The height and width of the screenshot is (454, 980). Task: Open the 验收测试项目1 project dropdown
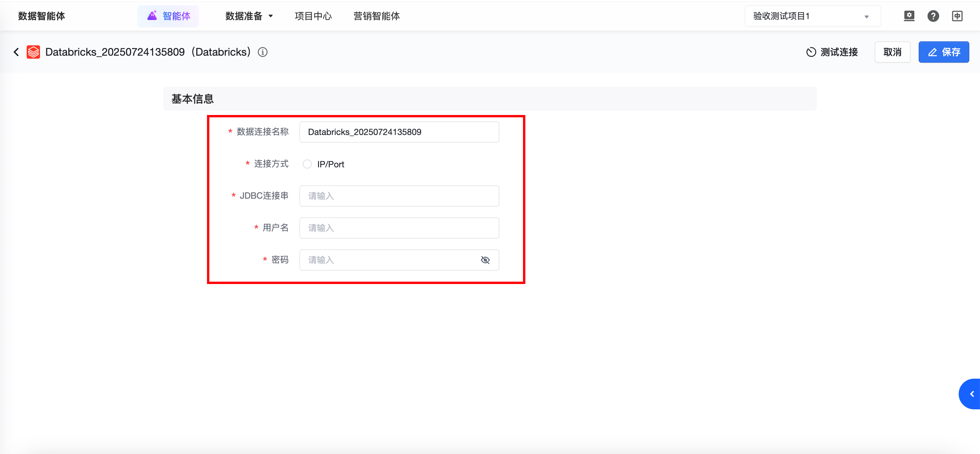click(x=812, y=16)
